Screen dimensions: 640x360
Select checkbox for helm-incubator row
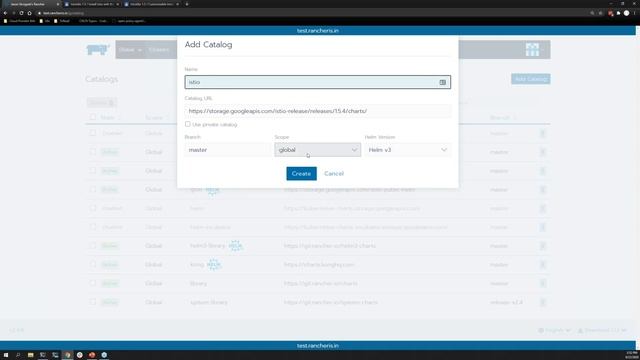point(93,227)
